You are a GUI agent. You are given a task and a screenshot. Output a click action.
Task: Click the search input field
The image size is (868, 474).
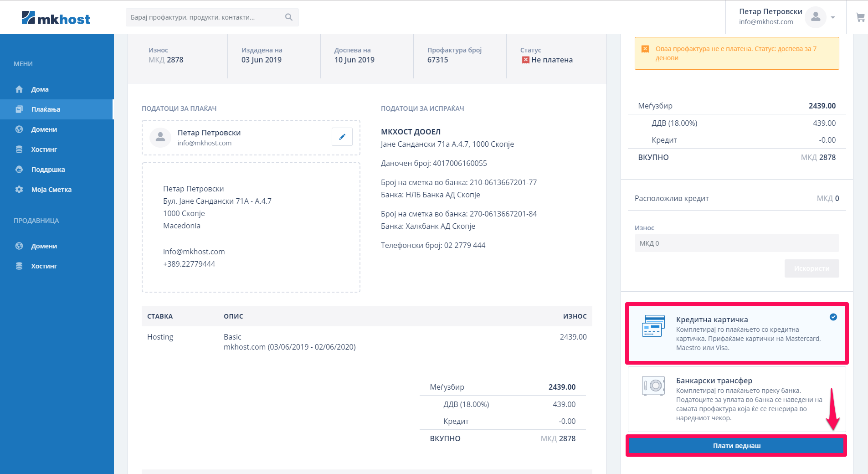pyautogui.click(x=205, y=17)
